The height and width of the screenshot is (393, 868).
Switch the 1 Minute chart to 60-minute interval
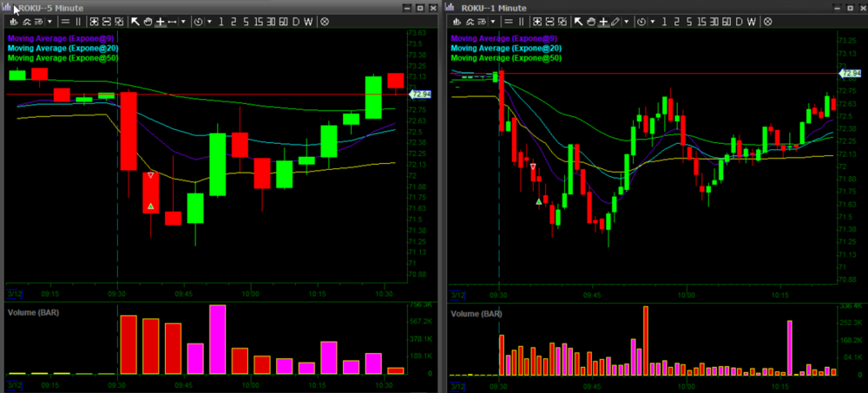[726, 21]
